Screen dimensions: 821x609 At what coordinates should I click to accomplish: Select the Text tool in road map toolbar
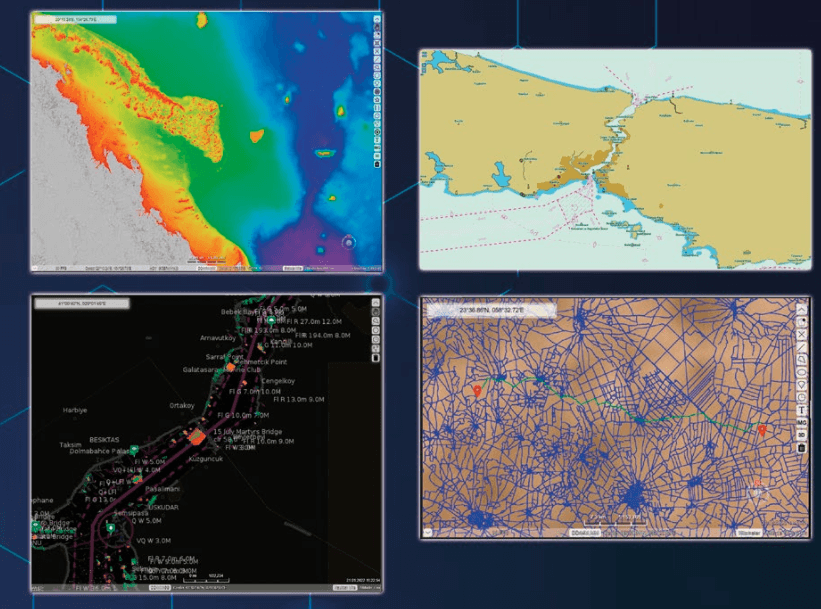click(802, 410)
